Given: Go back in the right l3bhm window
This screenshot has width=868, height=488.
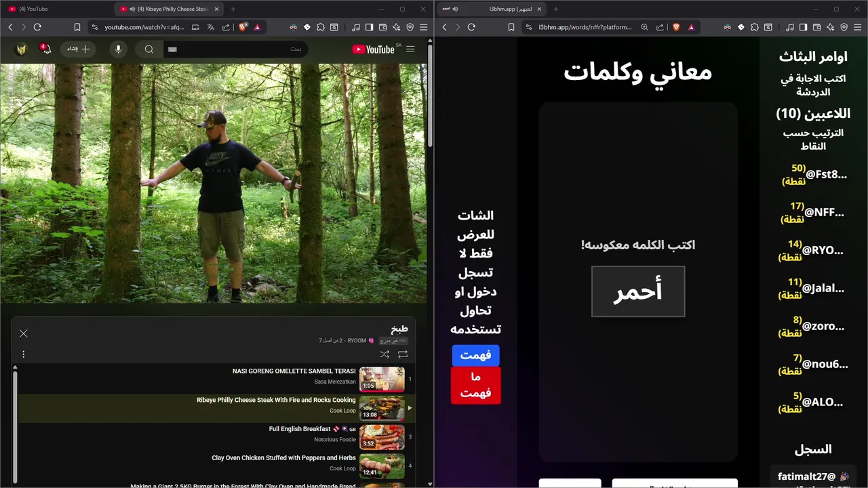Looking at the screenshot, I should coord(444,27).
